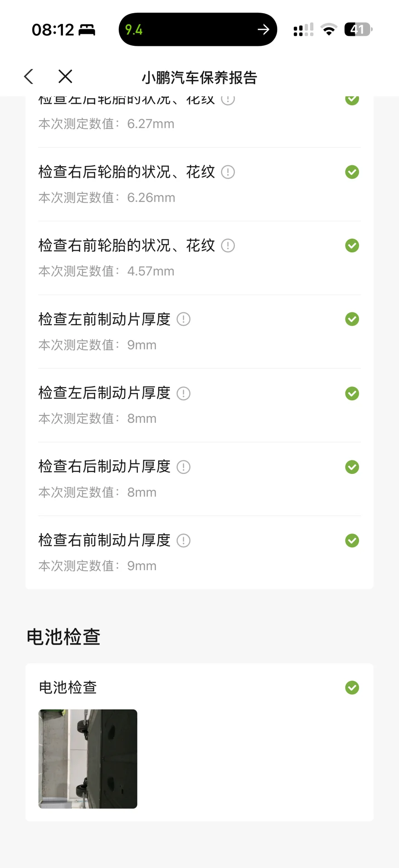Tap the 检查左后制动片厚度 item label
Image resolution: width=399 pixels, height=868 pixels.
click(x=104, y=393)
